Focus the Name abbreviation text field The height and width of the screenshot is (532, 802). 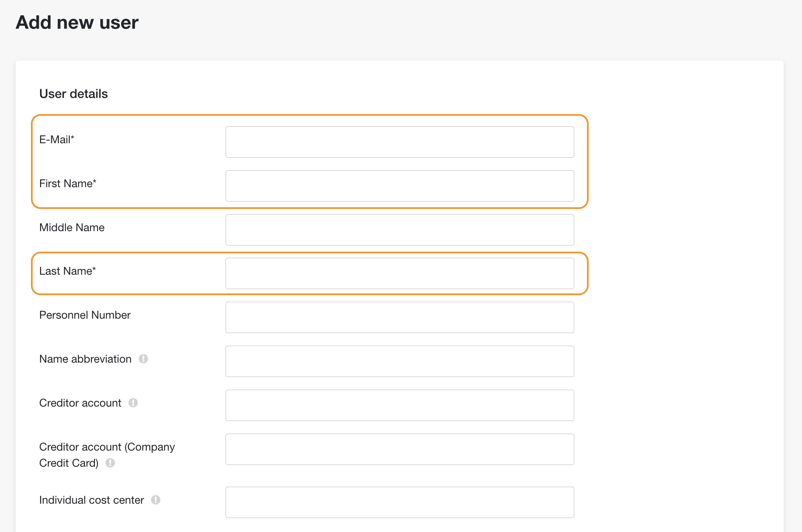pyautogui.click(x=400, y=361)
